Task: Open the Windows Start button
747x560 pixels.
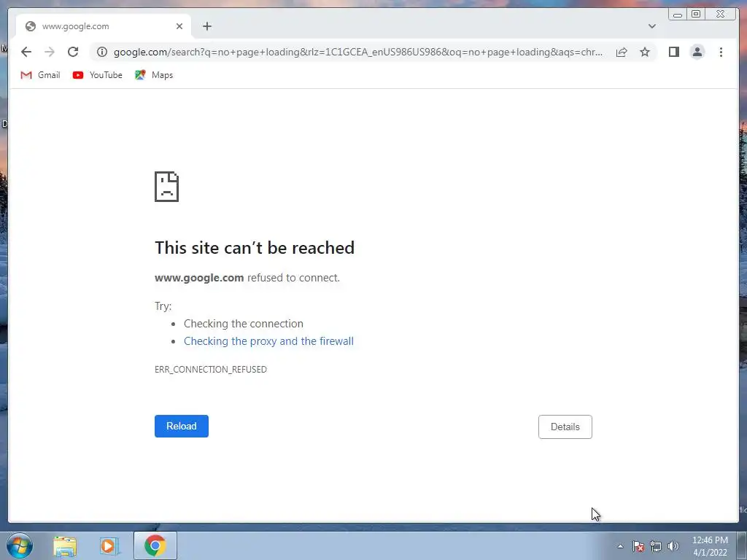Action: pos(19,545)
